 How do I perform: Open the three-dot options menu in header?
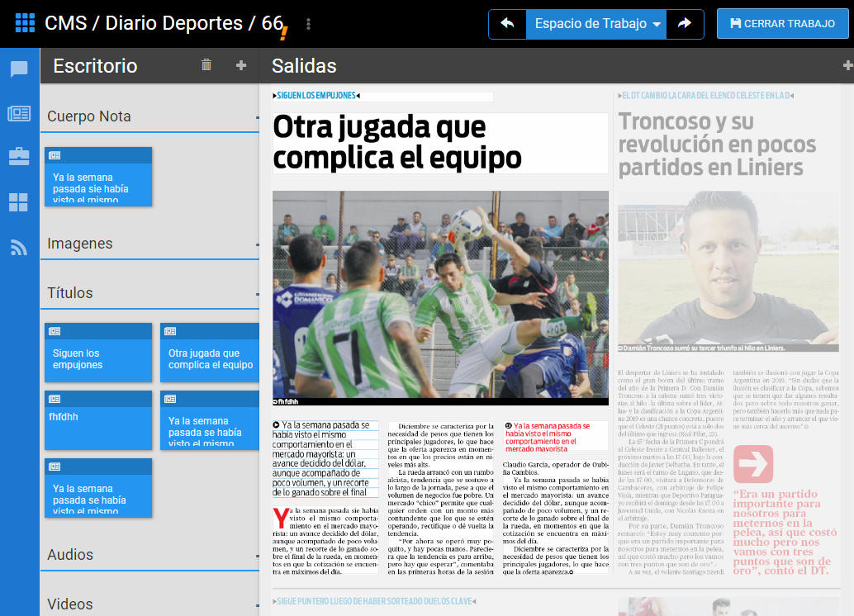click(308, 24)
